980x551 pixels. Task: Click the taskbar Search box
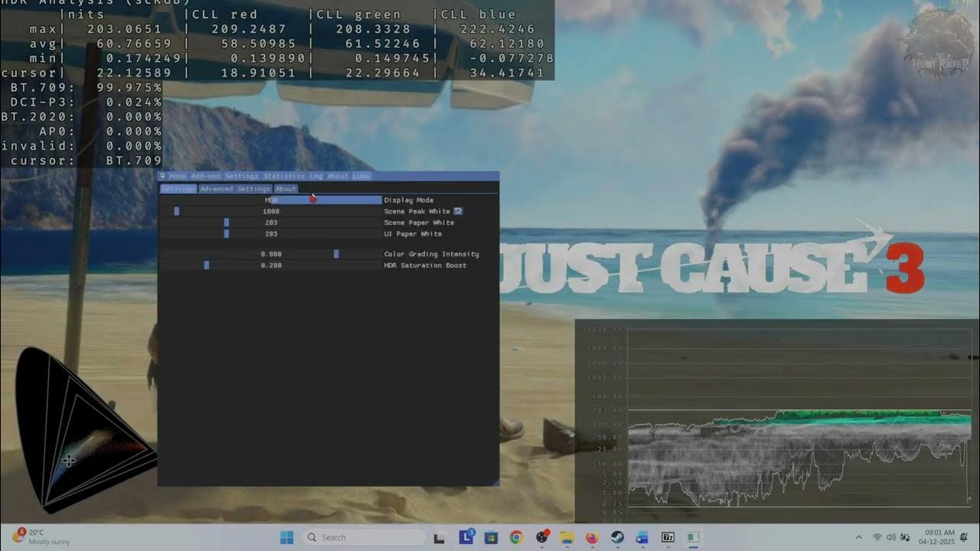tap(364, 537)
